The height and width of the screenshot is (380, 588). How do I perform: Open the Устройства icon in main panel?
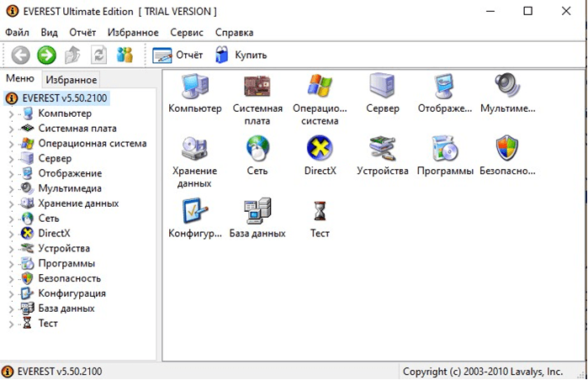[x=382, y=149]
